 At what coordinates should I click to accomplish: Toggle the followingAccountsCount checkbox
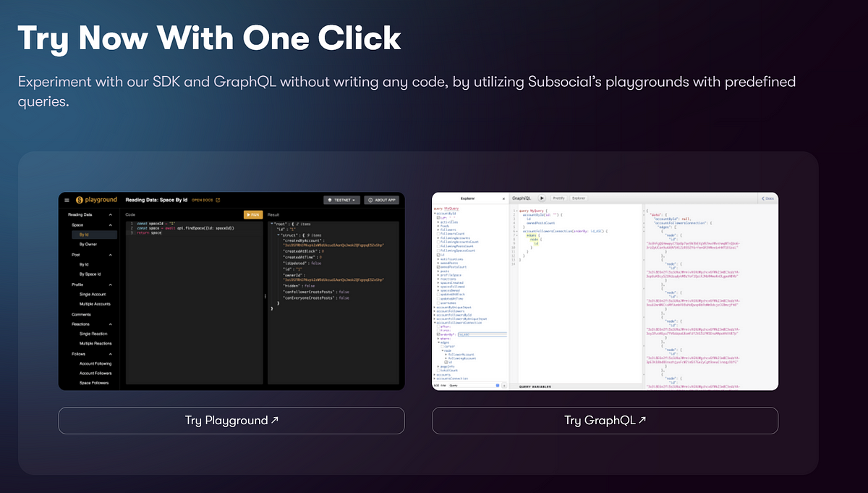[438, 242]
